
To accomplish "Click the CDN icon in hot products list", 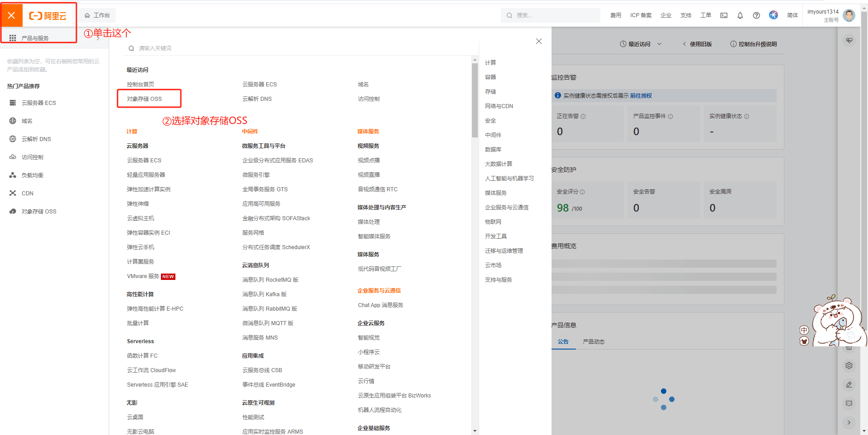I will coord(13,193).
